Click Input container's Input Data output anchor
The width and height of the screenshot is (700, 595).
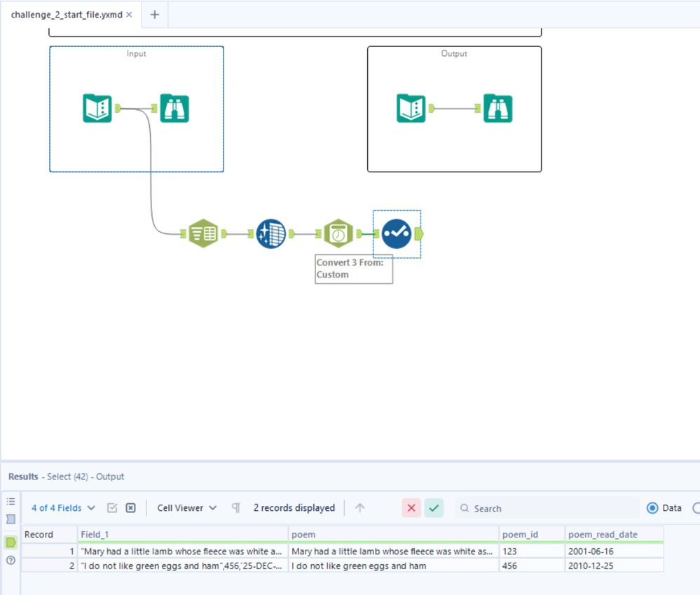pyautogui.click(x=118, y=108)
